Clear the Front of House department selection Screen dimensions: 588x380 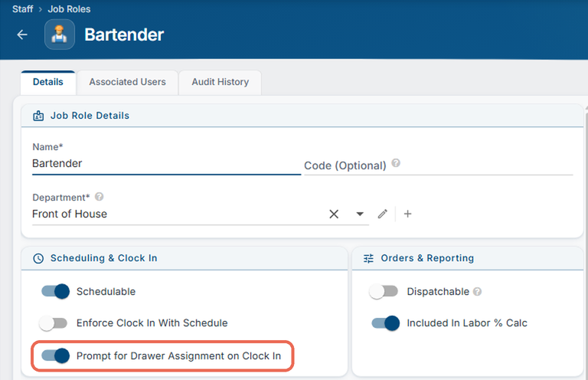(334, 215)
